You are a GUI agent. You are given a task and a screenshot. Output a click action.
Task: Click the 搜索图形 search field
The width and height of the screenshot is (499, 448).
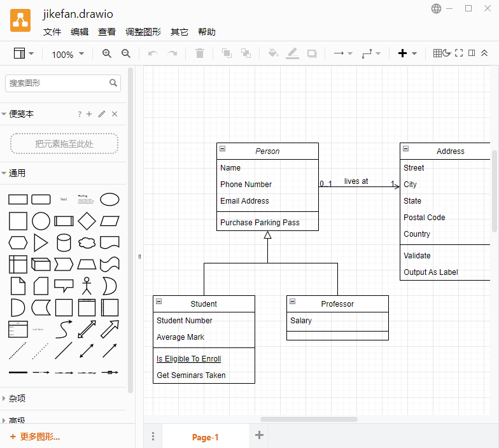click(62, 83)
